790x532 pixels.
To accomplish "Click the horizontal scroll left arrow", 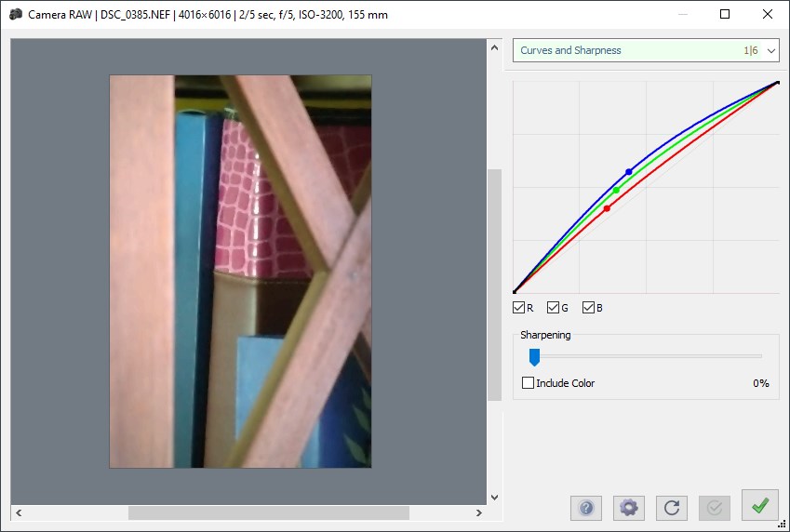I will tap(19, 512).
